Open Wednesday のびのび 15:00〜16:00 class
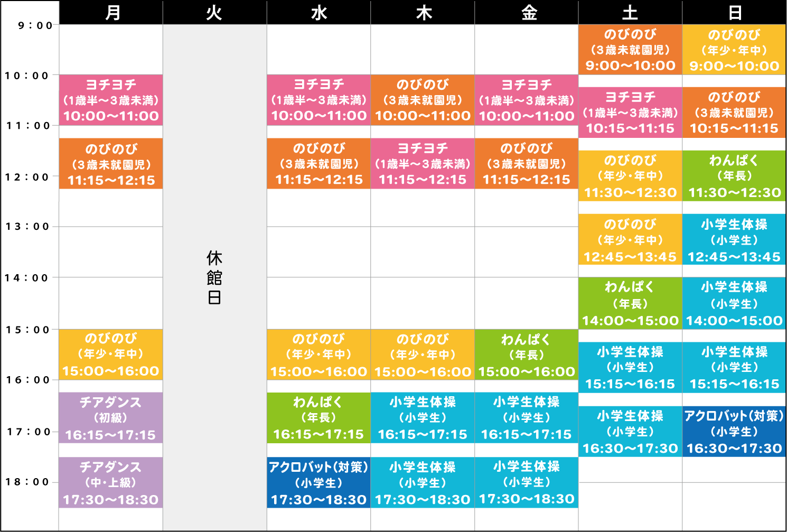Image resolution: width=787 pixels, height=532 pixels. click(318, 354)
